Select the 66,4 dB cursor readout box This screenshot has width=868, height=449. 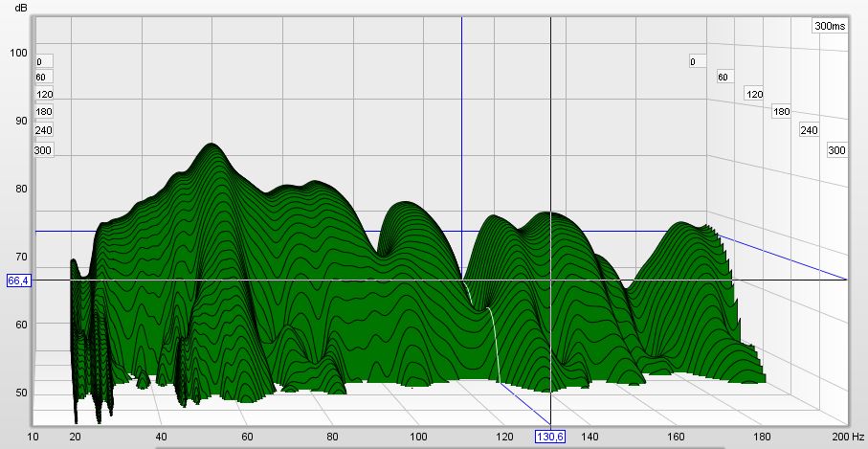point(18,281)
